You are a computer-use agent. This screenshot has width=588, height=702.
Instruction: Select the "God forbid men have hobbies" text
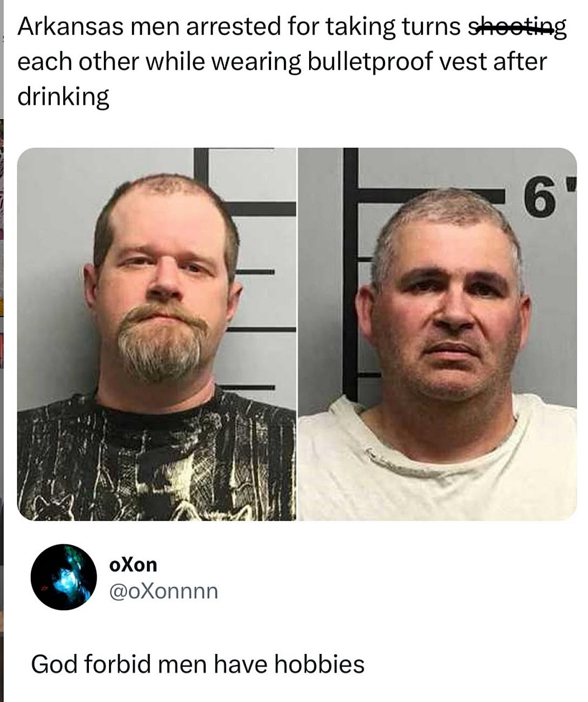click(x=198, y=664)
